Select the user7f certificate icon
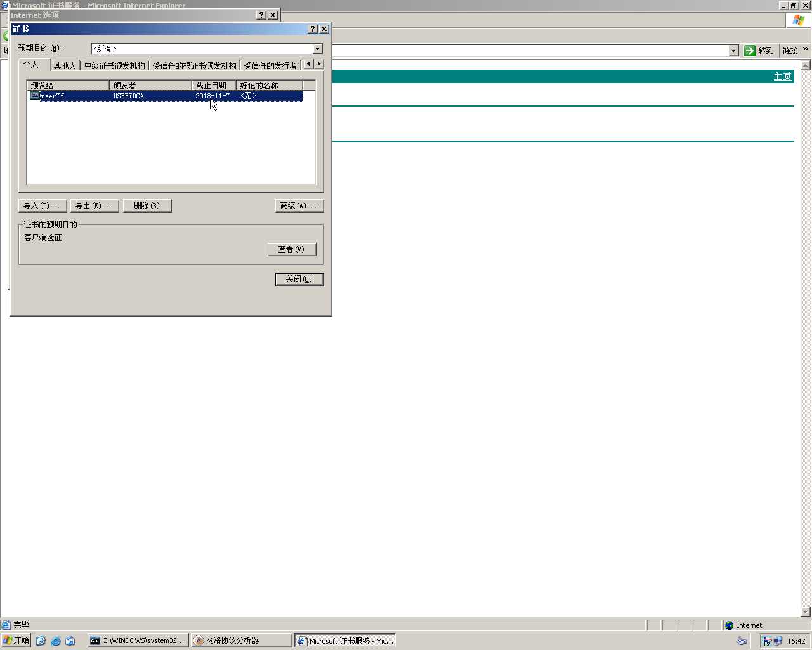The height and width of the screenshot is (650, 812). point(35,96)
